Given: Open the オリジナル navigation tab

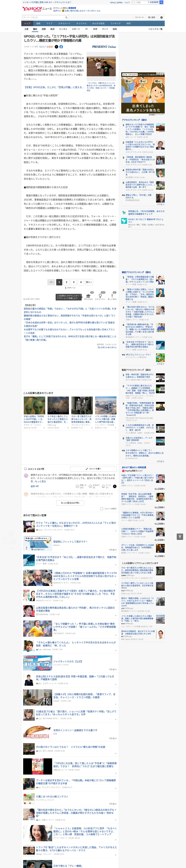Looking at the screenshot, I should point(81,23).
